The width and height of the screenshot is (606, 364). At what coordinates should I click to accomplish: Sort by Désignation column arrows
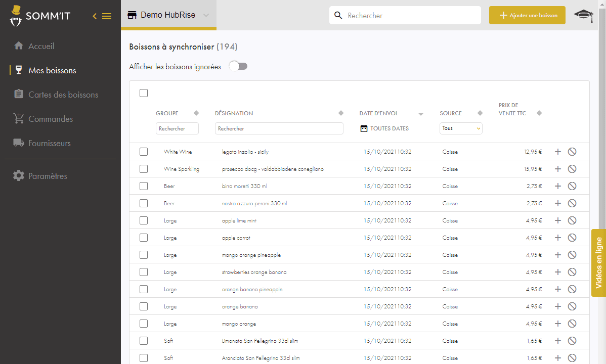click(341, 113)
